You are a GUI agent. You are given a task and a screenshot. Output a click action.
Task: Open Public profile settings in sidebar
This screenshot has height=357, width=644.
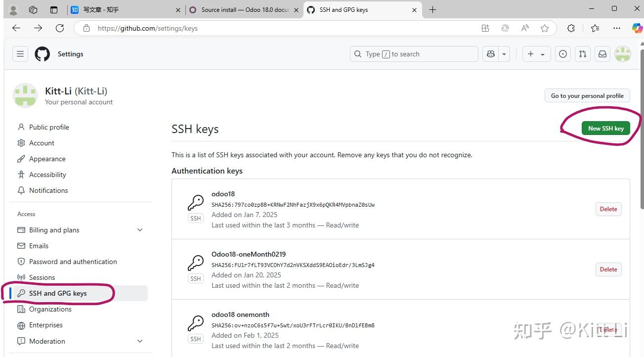(49, 127)
